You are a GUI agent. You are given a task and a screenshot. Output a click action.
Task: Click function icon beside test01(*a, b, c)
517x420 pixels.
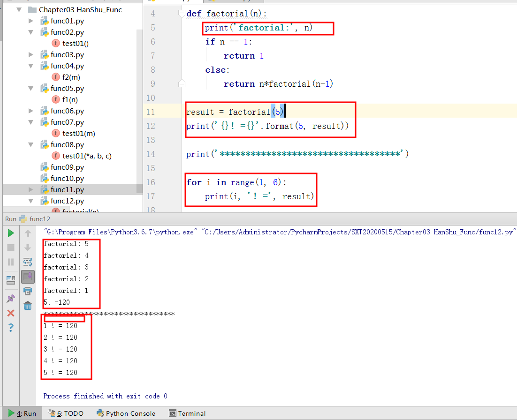tap(56, 156)
